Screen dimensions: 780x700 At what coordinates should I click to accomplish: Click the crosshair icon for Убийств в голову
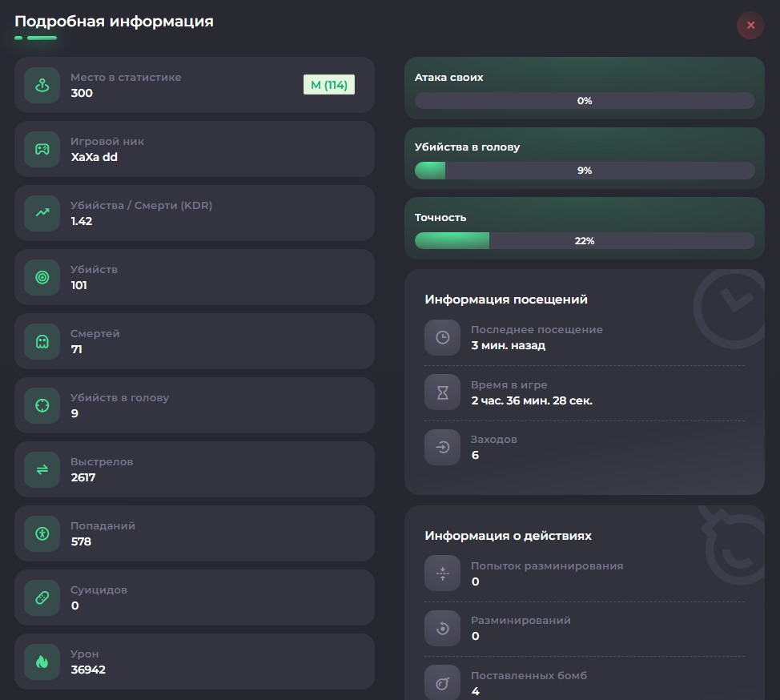point(42,405)
